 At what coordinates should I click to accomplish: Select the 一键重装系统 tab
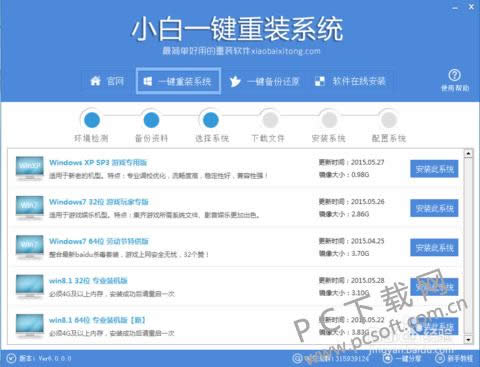178,81
